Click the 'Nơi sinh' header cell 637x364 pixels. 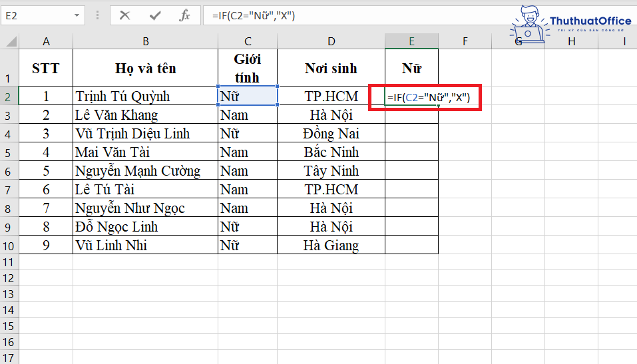tap(331, 68)
